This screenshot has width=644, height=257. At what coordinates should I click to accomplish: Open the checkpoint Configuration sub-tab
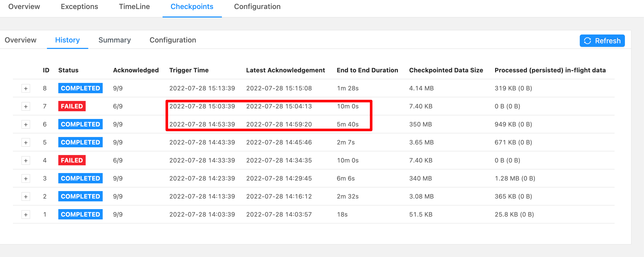click(x=173, y=40)
